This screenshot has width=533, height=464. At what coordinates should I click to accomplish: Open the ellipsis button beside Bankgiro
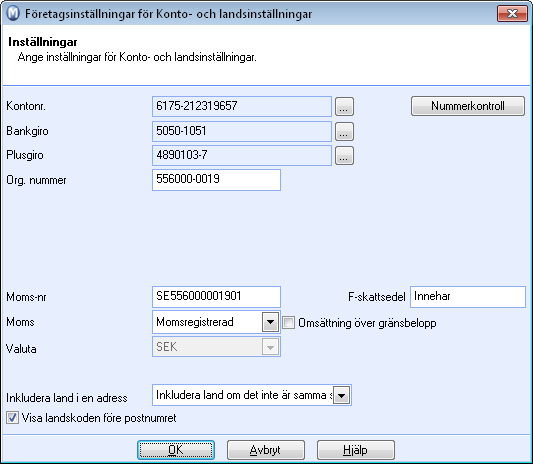pos(344,132)
